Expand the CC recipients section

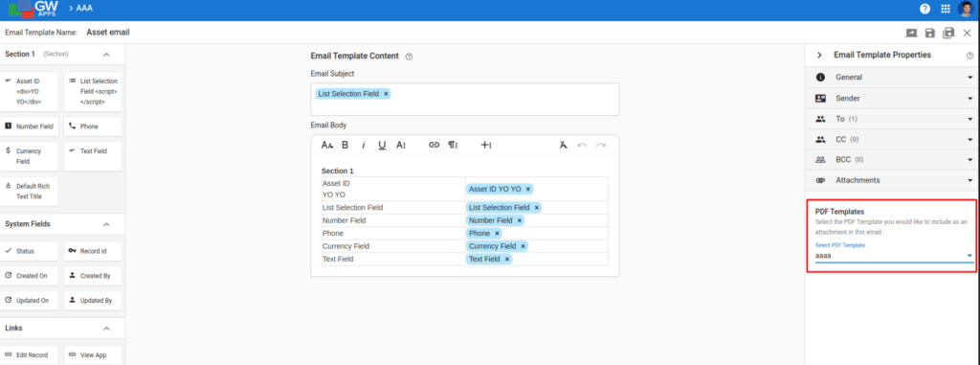tap(893, 140)
